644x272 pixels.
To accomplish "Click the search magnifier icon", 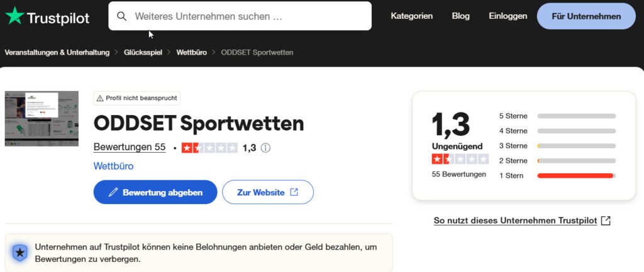I will [122, 16].
